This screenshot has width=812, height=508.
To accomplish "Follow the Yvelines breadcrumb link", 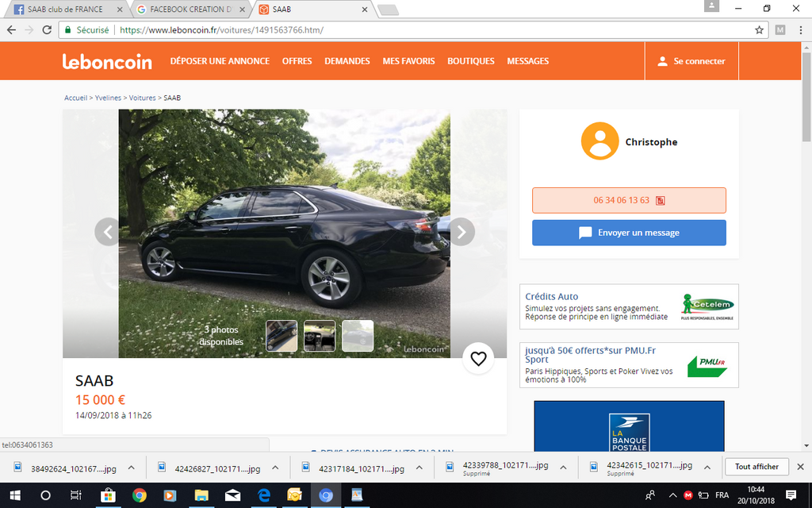I will click(108, 98).
